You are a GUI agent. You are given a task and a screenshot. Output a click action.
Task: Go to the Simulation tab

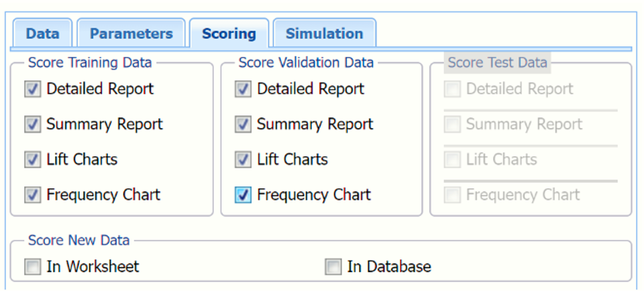pos(324,34)
